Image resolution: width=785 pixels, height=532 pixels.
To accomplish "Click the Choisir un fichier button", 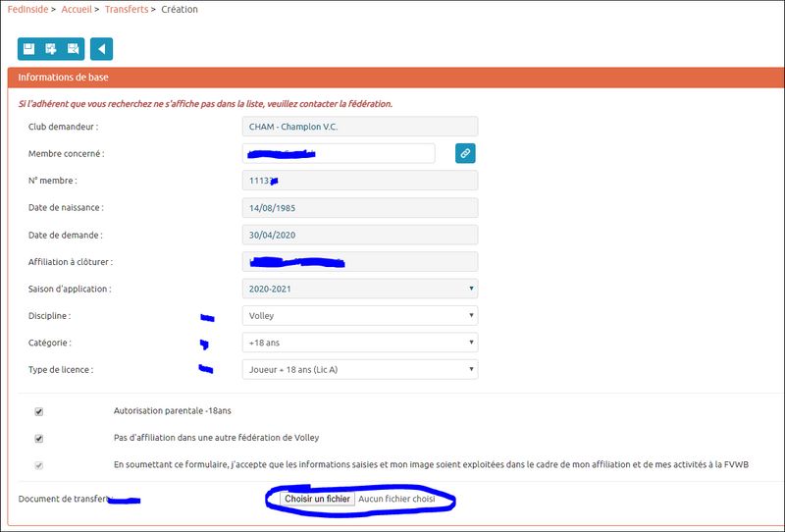I will point(317,499).
